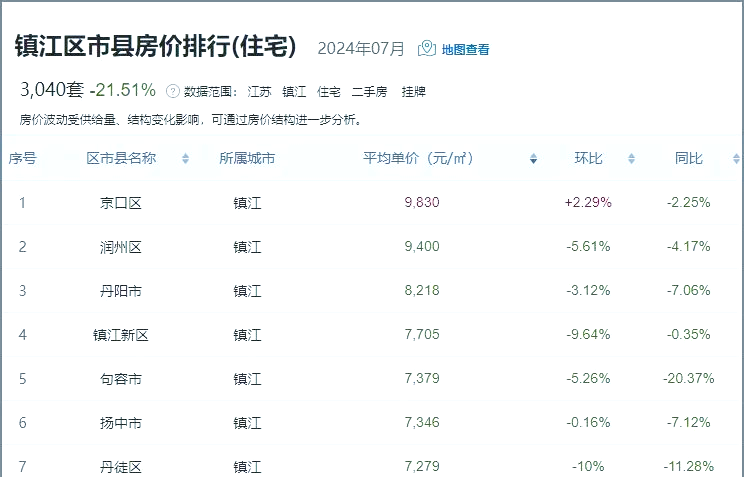Click the -0.16% 环比 value

point(588,422)
